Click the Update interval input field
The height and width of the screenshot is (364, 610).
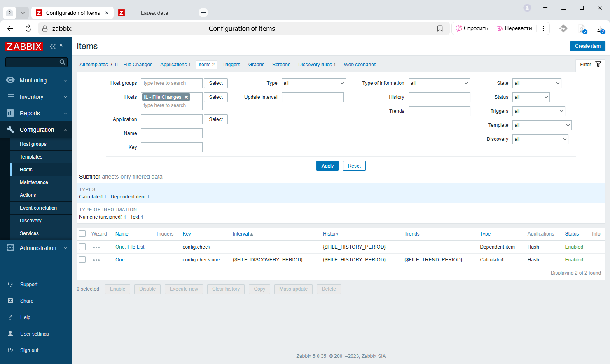313,97
